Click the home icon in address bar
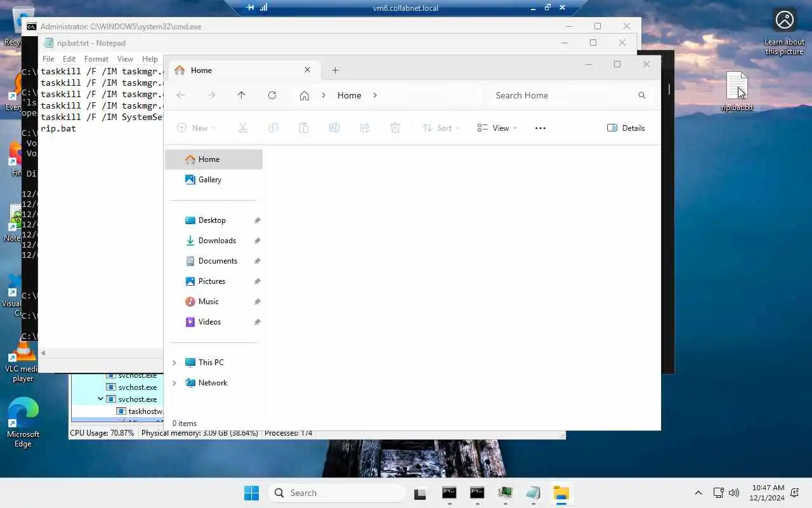 (304, 95)
